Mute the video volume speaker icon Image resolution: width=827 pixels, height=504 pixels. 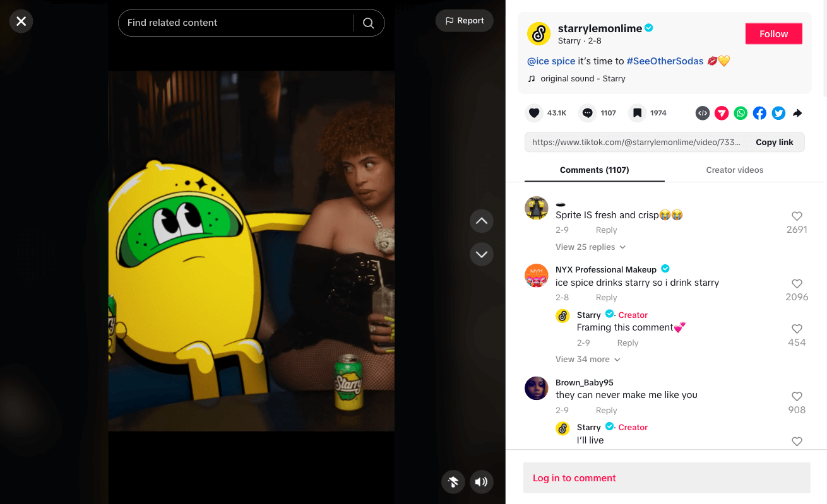[482, 482]
